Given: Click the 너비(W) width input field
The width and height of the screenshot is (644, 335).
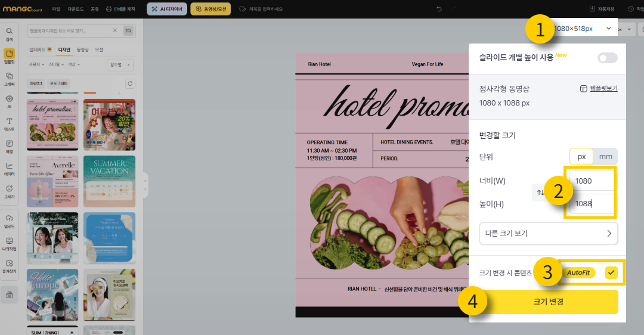Looking at the screenshot, I should 590,180.
